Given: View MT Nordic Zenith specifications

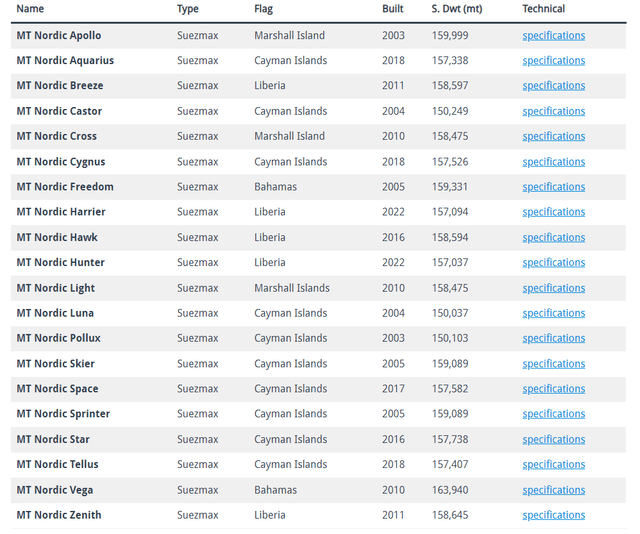Looking at the screenshot, I should (x=553, y=515).
